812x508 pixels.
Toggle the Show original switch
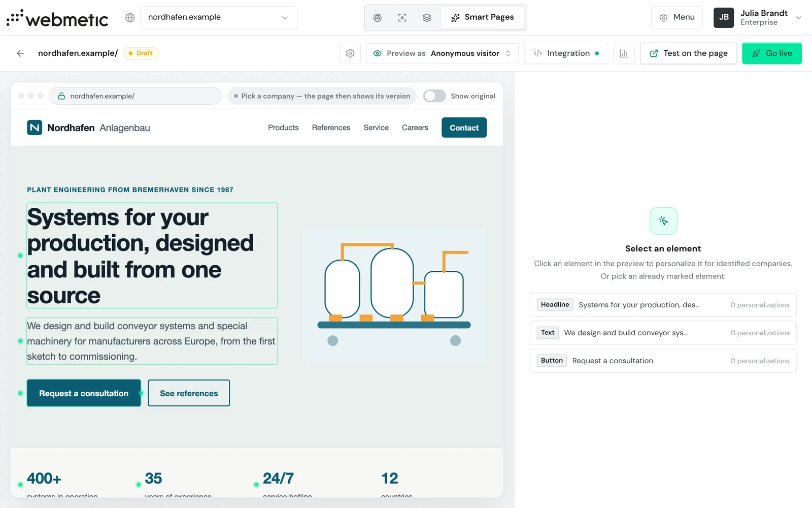[x=434, y=96]
